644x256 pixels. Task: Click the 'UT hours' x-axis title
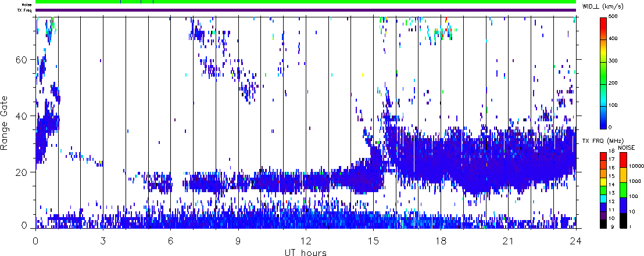tap(306, 252)
